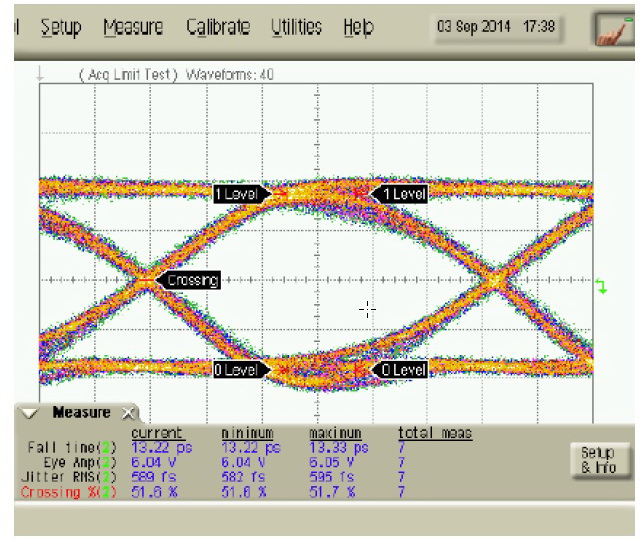Select the right 1 Level marker
The height and width of the screenshot is (539, 642).
pos(400,193)
